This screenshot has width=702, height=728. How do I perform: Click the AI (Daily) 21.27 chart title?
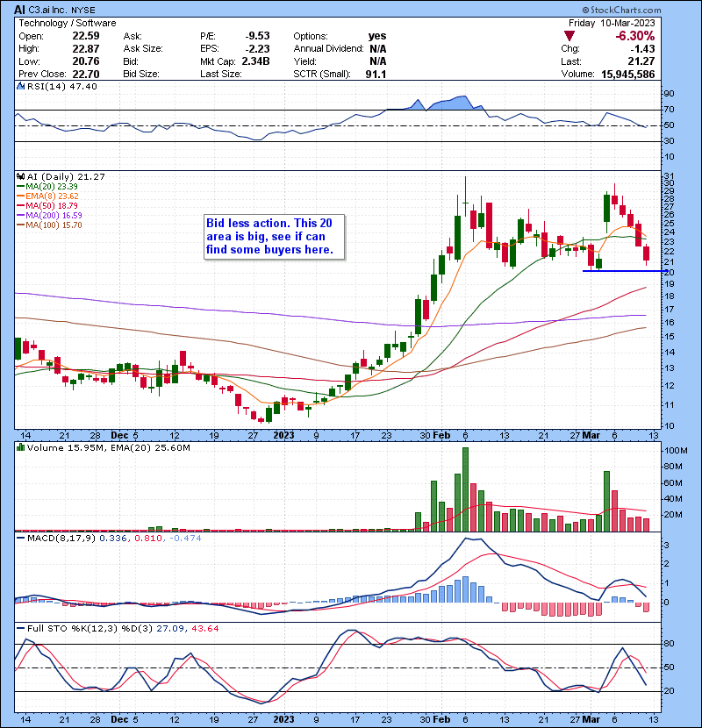coord(66,176)
